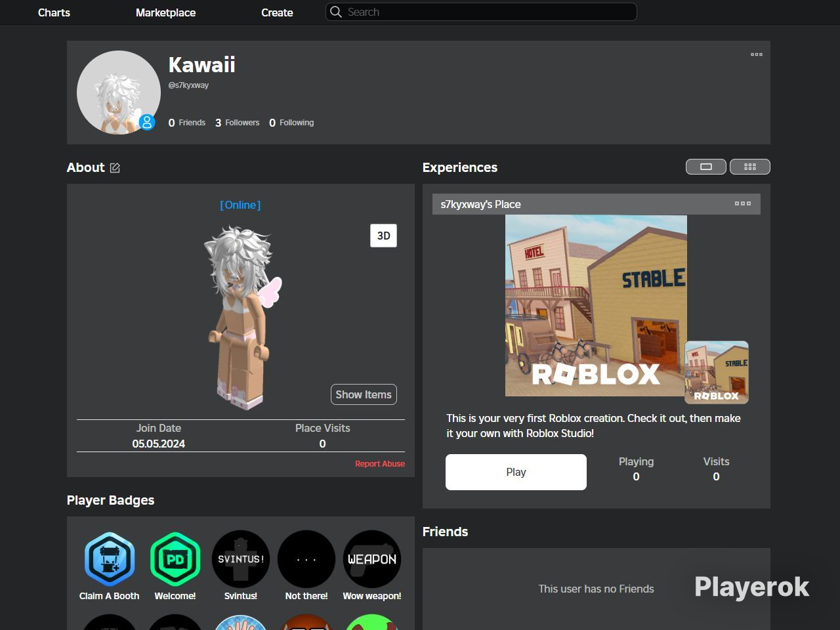Toggle the 3D avatar view
Image resolution: width=840 pixels, height=630 pixels.
(x=383, y=236)
